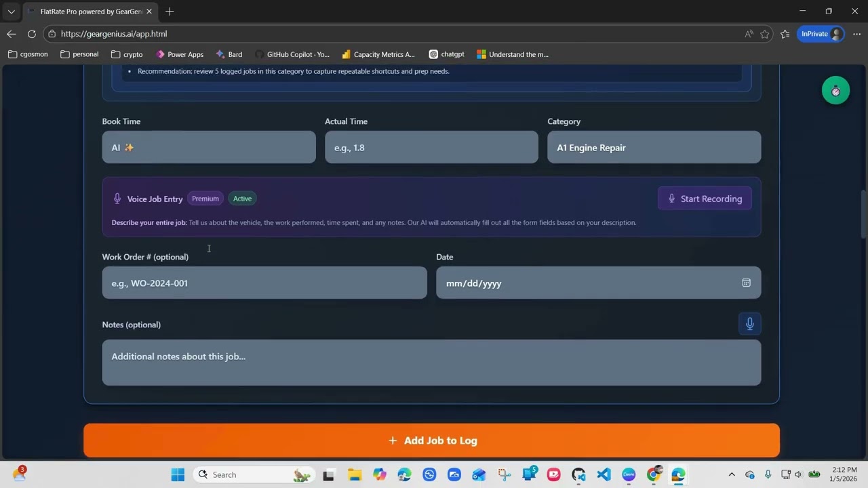Image resolution: width=868 pixels, height=488 pixels.
Task: Click the Book Time AI field
Action: [x=209, y=147]
